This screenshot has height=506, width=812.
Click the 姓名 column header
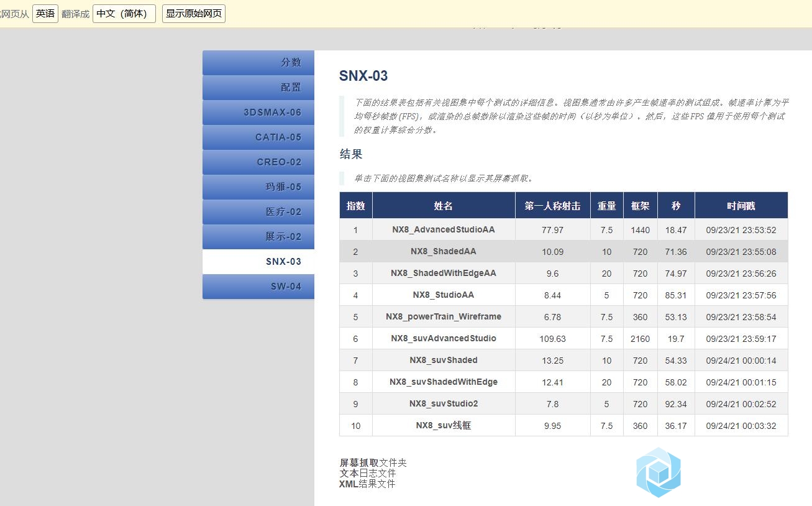(x=444, y=206)
